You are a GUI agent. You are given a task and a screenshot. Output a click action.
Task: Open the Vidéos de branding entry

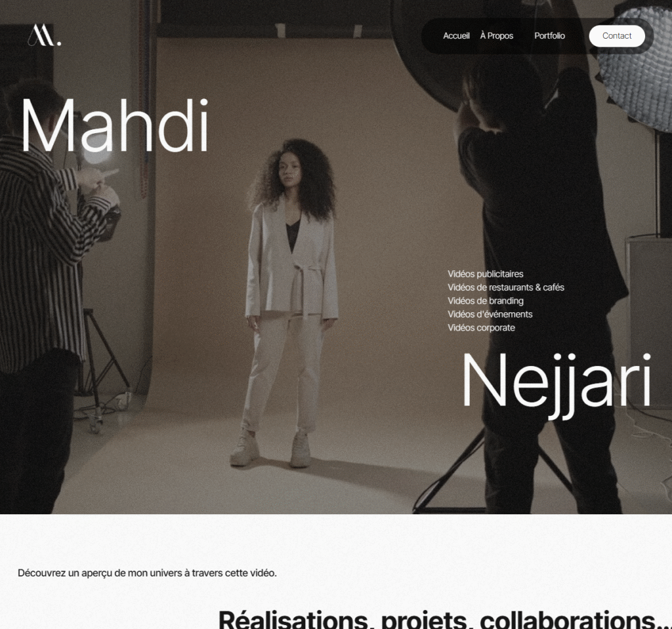486,301
